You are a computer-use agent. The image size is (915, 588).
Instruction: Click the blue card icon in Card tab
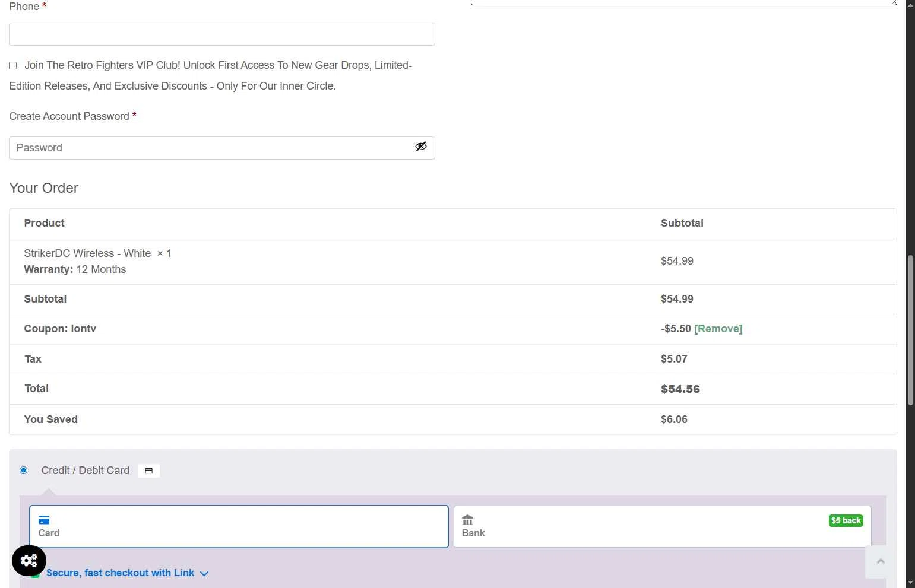44,520
